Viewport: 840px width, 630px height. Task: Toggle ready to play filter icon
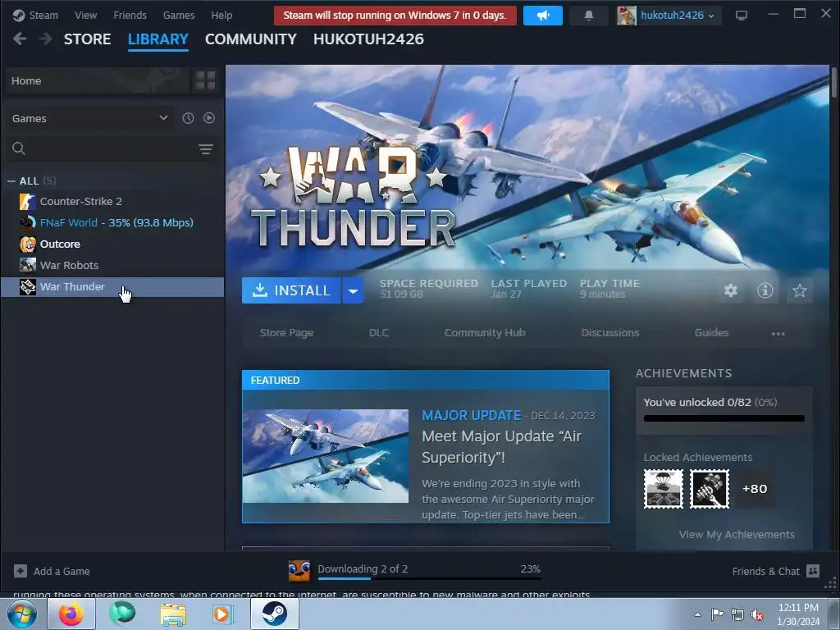209,118
